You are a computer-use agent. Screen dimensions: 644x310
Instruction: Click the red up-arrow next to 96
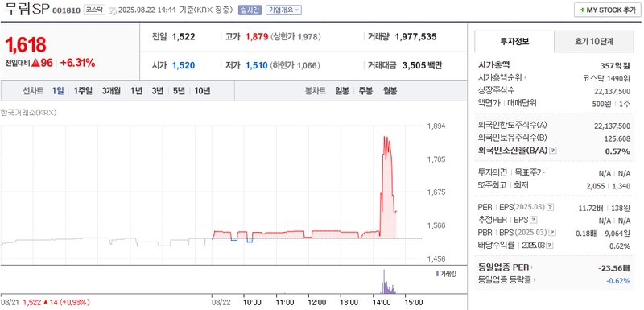point(35,63)
